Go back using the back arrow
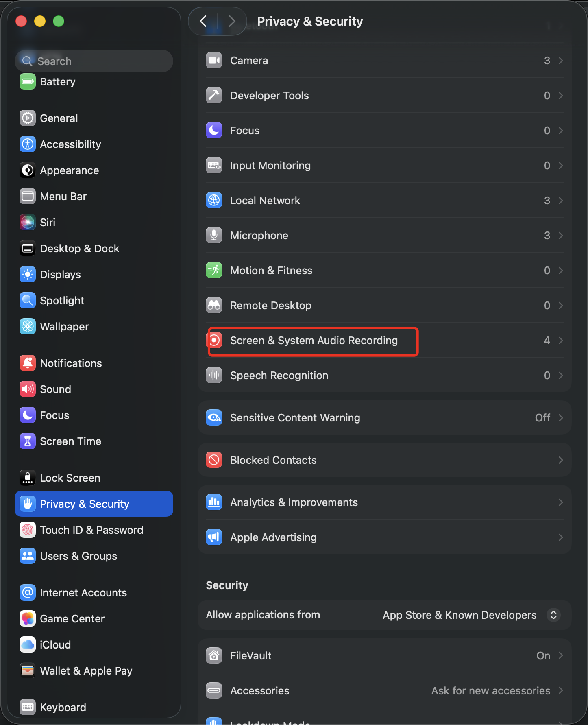 click(x=203, y=21)
